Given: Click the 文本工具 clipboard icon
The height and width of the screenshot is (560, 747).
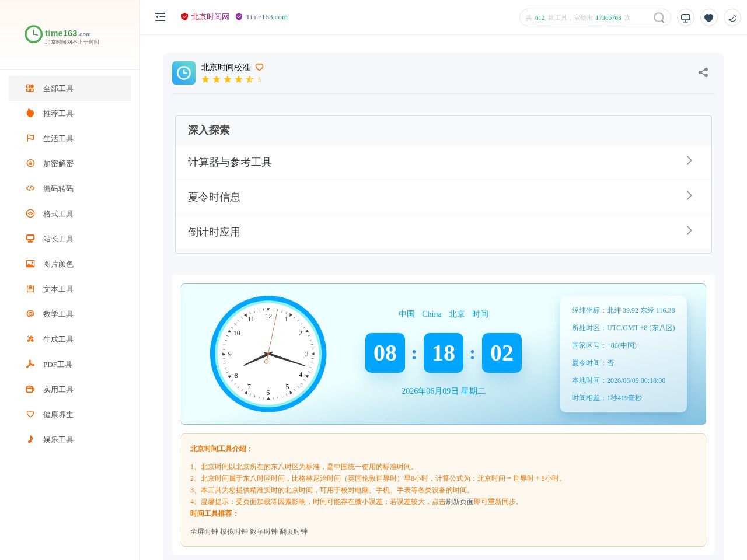Looking at the screenshot, I should pyautogui.click(x=30, y=289).
